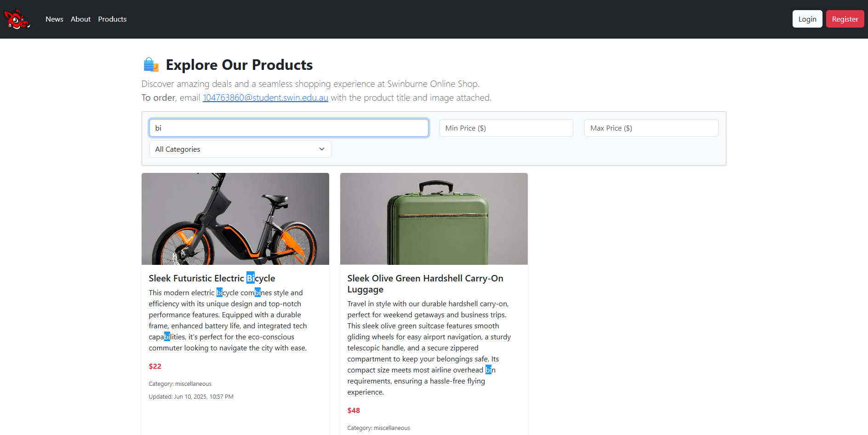Viewport: 868px width, 435px height.
Task: Navigate to the Products section
Action: 112,19
